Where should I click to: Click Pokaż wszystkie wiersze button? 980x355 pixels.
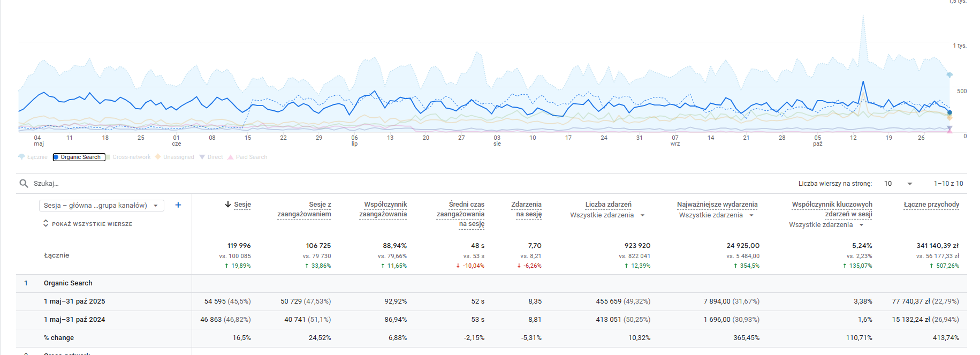click(88, 224)
